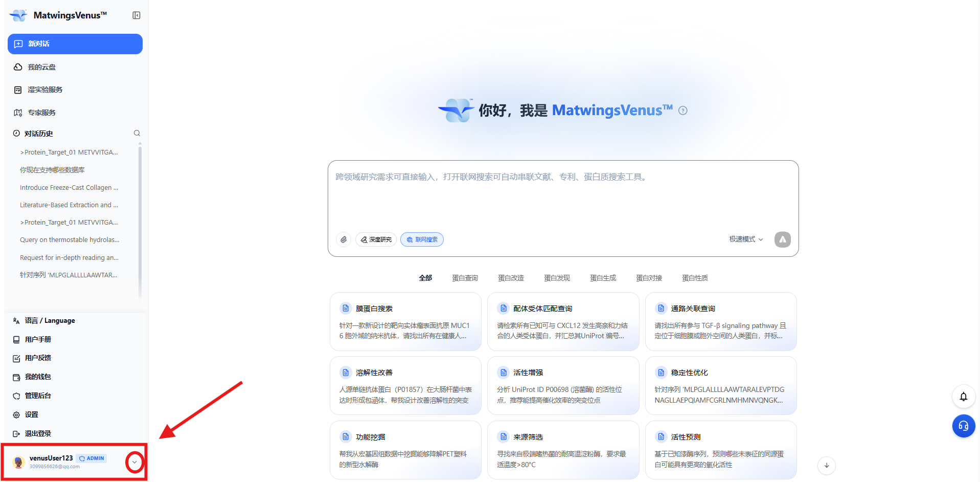This screenshot has width=980, height=482.
Task: Click the document icon on 活性增强 card
Action: point(504,373)
